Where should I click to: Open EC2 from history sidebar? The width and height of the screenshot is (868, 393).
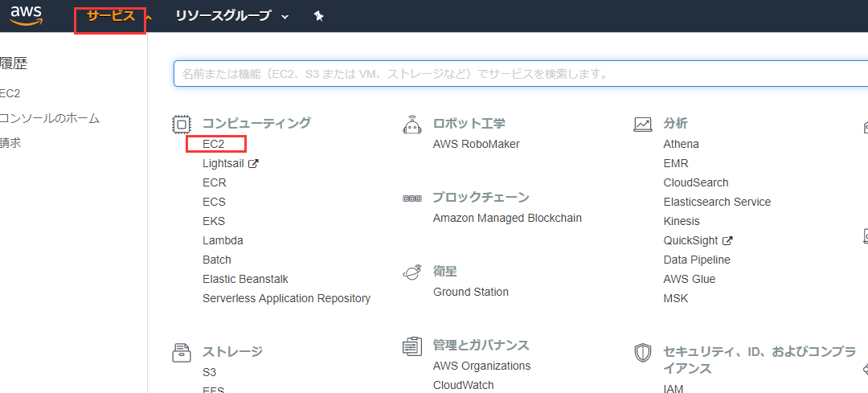coord(10,93)
